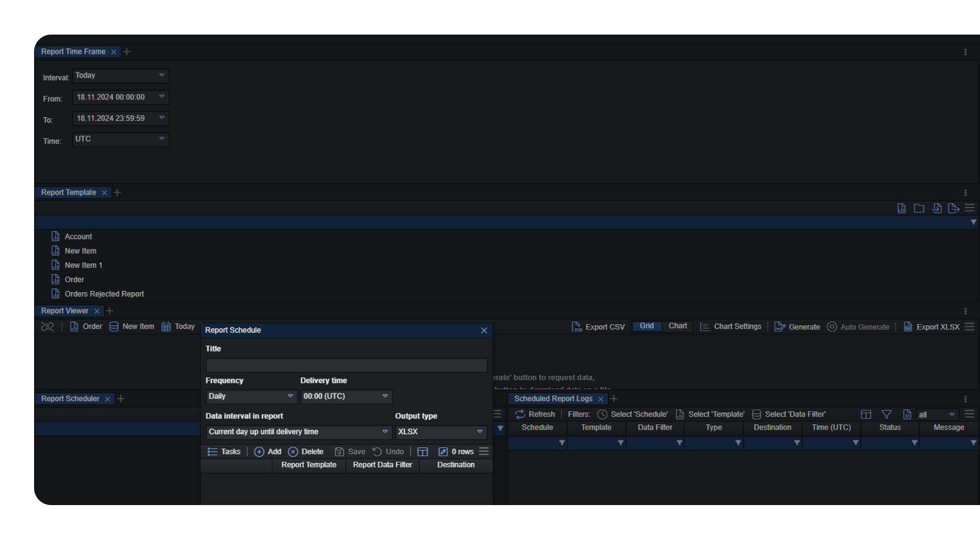This screenshot has width=980, height=537.
Task: Toggle Auto Generate in Report Viewer
Action: [858, 327]
